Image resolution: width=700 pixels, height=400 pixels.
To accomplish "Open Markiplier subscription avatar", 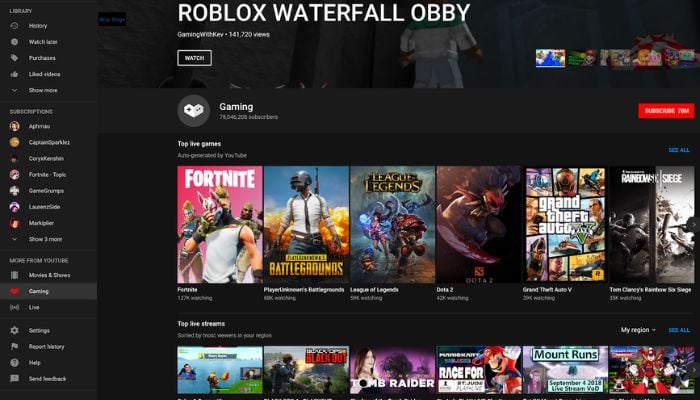I will click(14, 223).
